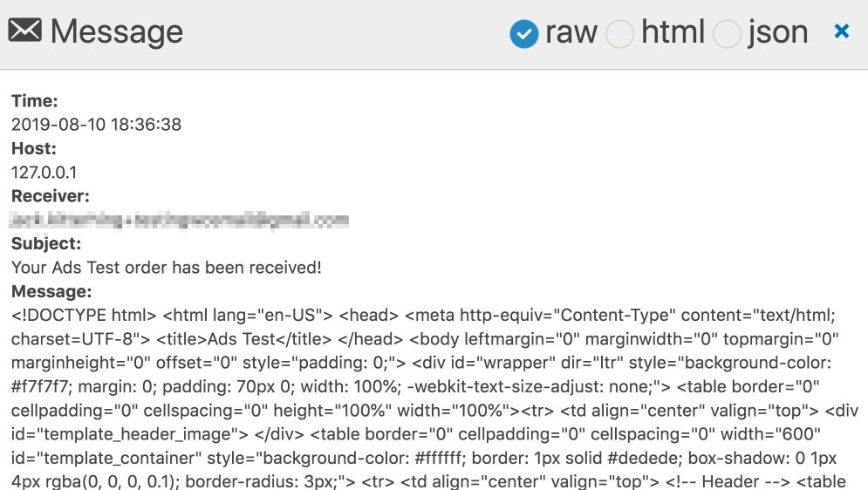Click the Time: label

34,100
